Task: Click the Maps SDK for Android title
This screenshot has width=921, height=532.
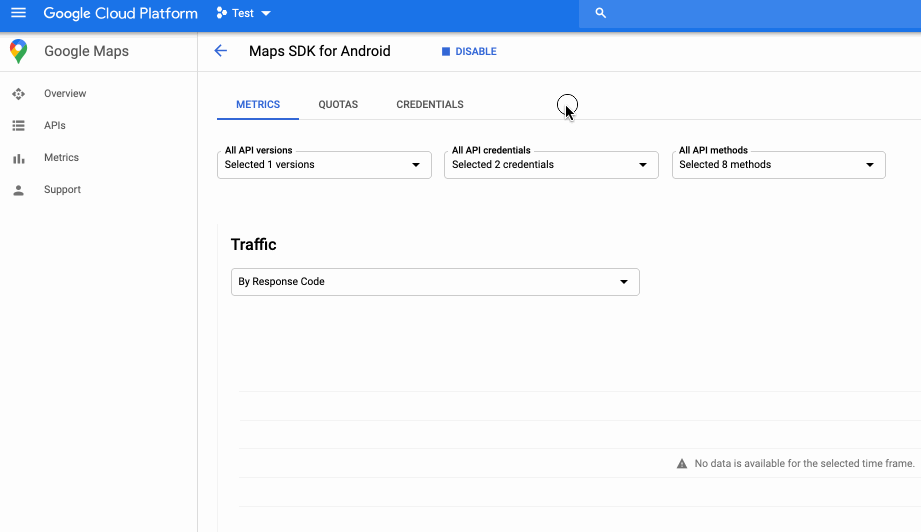Action: (320, 51)
